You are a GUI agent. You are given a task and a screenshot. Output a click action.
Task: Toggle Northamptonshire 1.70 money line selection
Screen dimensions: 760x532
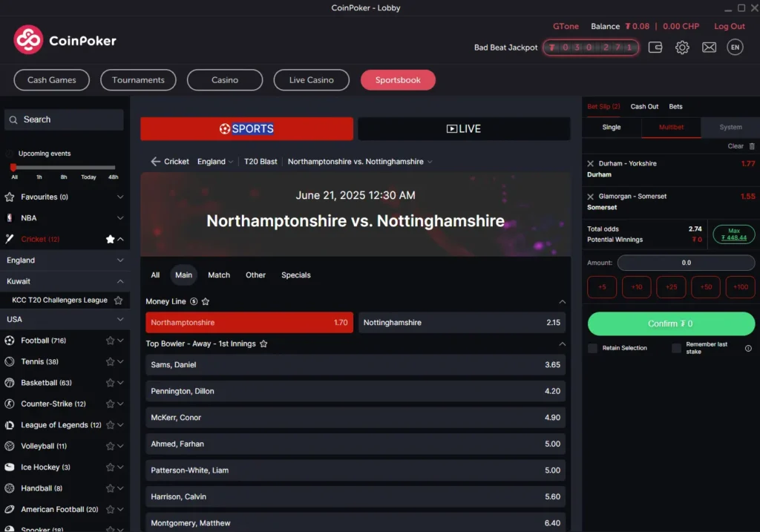(x=249, y=322)
